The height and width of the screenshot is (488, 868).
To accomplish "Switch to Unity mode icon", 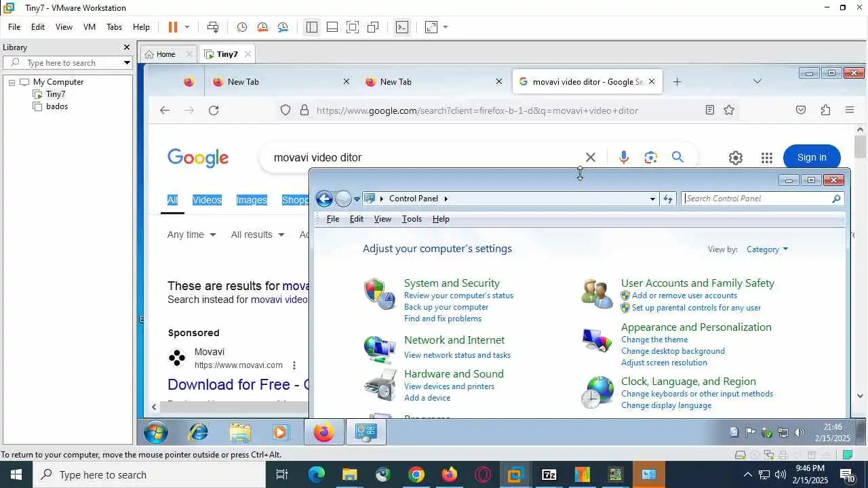I will click(373, 27).
